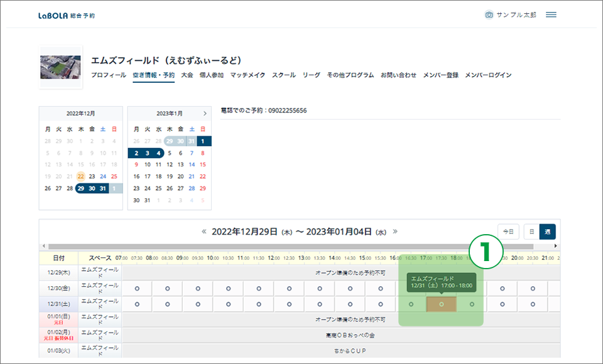Select January 10 in the 2023年1月 calendar
The image size is (603, 364).
[148, 164]
